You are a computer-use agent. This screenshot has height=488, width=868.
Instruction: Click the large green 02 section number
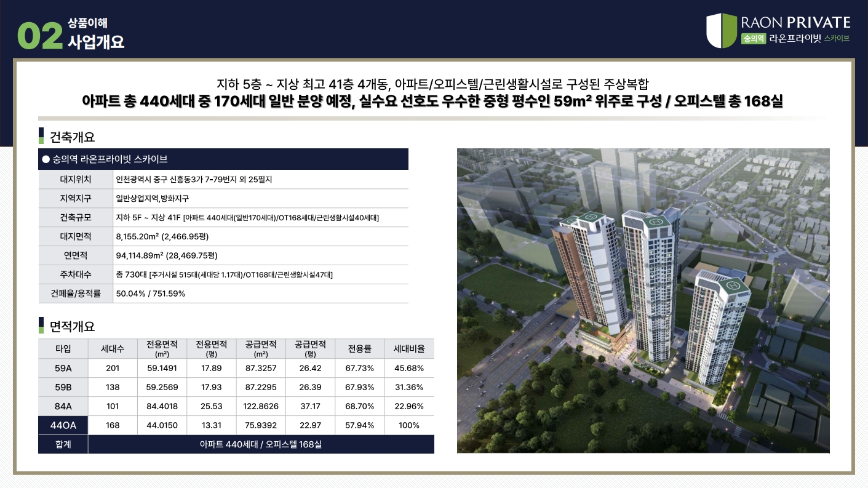[39, 36]
